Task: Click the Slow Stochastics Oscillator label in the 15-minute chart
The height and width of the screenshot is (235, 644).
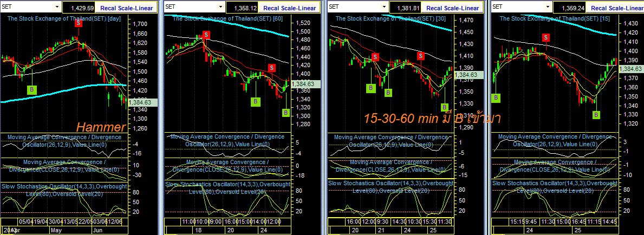Action: 555,187
